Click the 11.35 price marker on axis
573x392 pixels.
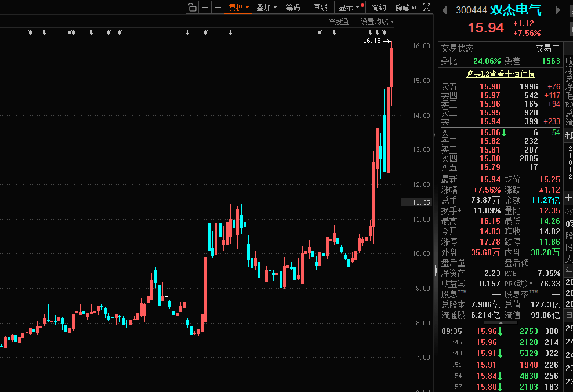click(x=416, y=202)
